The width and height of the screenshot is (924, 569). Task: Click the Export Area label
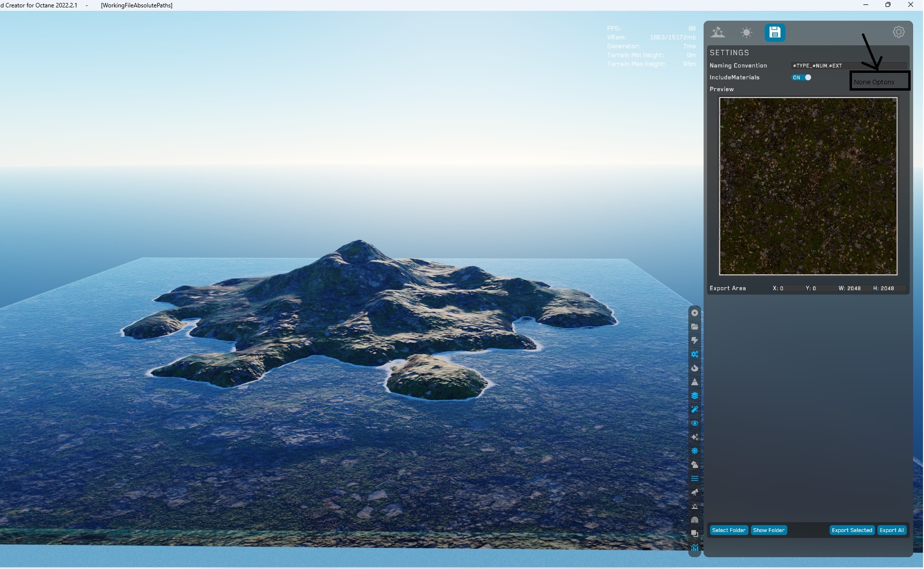tap(727, 288)
